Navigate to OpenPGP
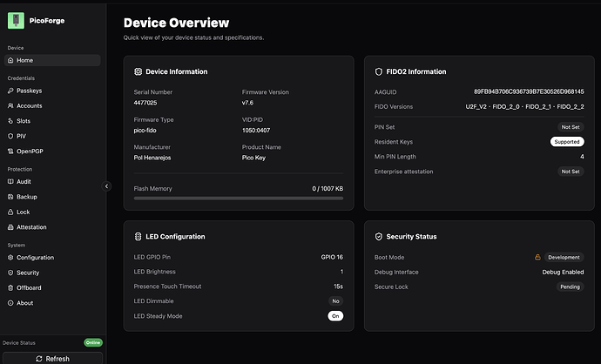 pos(52,151)
